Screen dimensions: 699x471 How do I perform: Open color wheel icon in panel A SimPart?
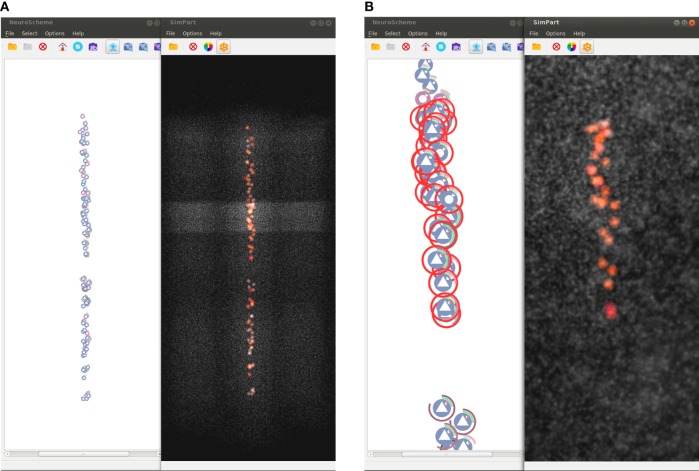tap(208, 46)
